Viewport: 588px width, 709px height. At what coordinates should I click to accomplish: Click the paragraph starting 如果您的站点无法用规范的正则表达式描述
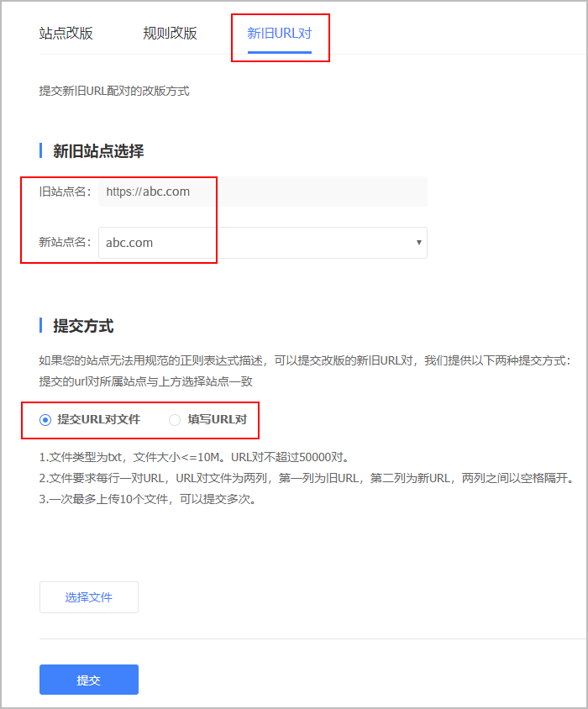pos(305,360)
